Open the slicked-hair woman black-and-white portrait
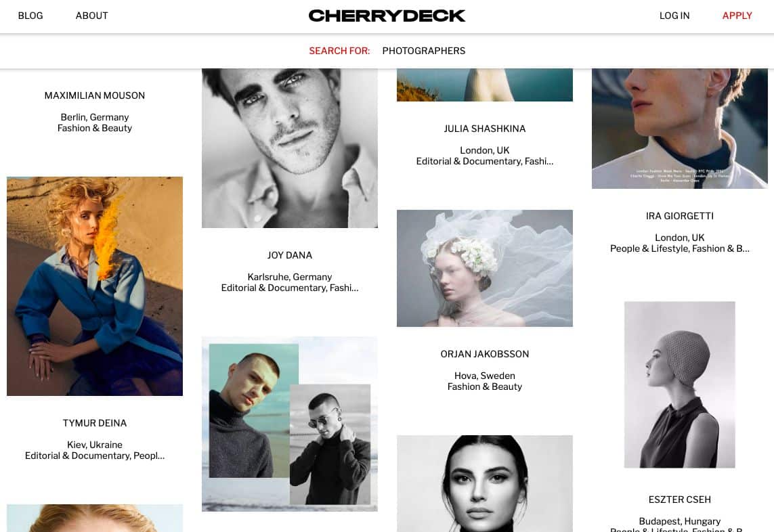774x532 pixels. click(x=485, y=484)
